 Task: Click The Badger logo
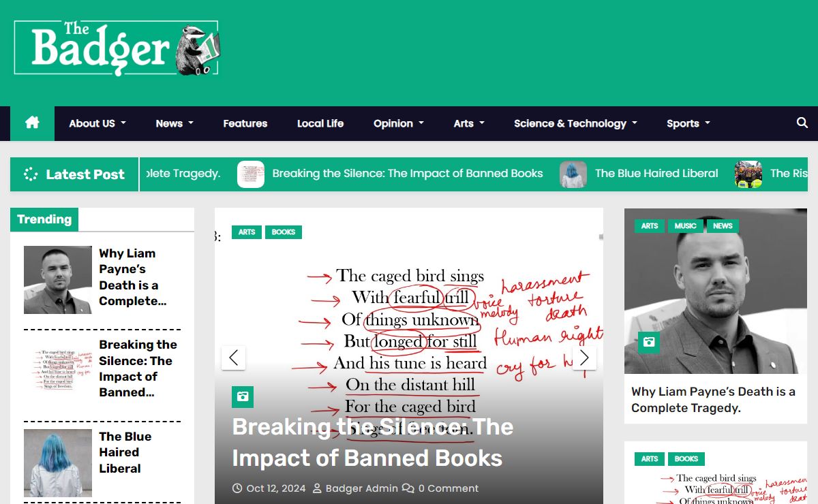[x=117, y=48]
